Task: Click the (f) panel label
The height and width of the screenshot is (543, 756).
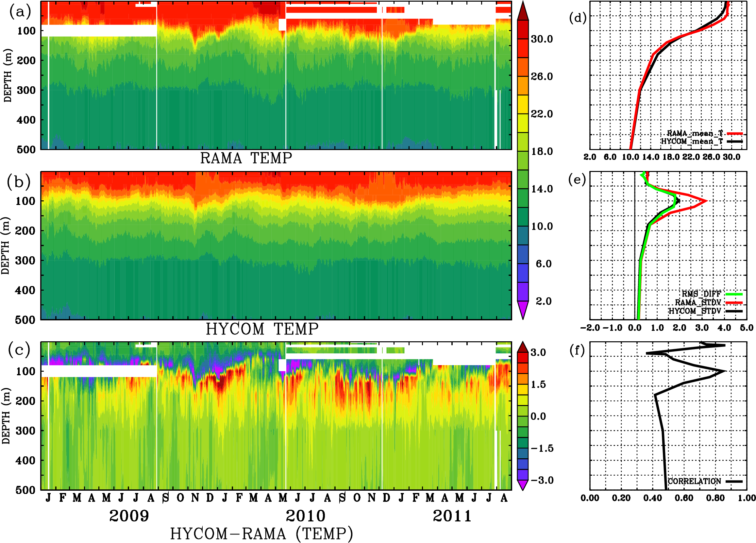Action: [x=577, y=350]
